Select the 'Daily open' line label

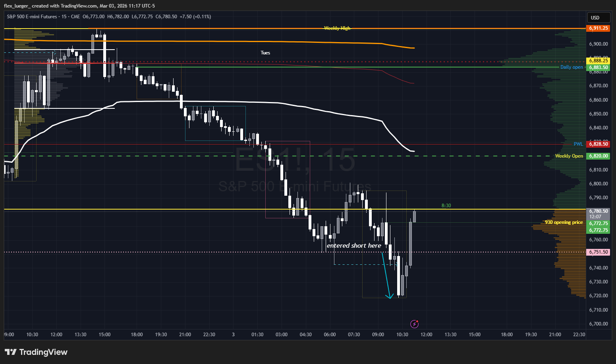[572, 67]
